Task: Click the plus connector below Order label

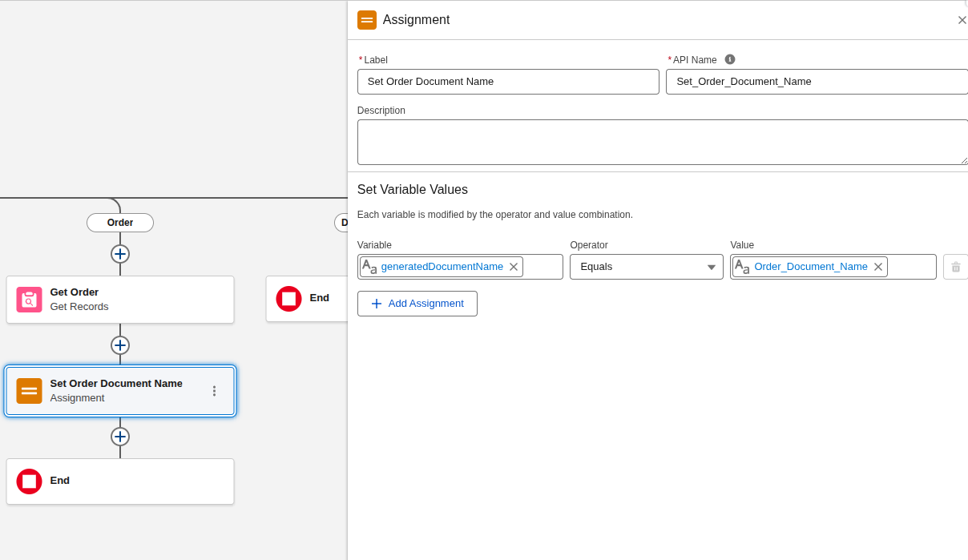Action: pos(120,254)
